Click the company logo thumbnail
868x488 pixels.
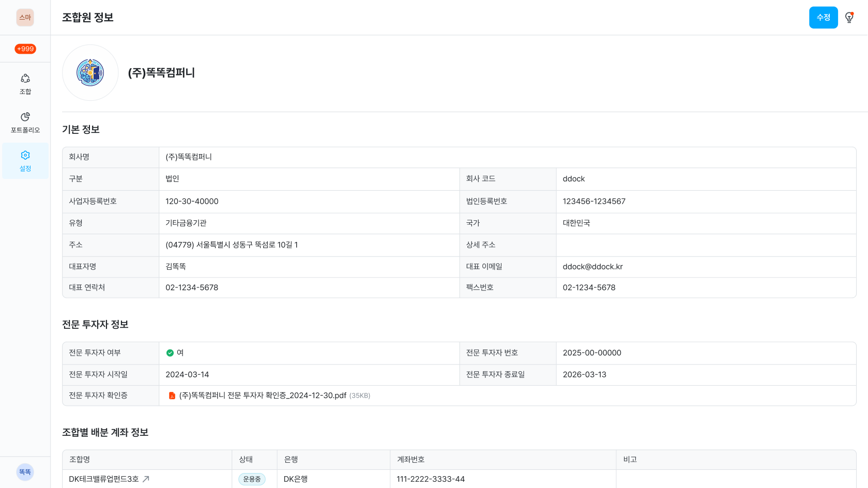(90, 73)
